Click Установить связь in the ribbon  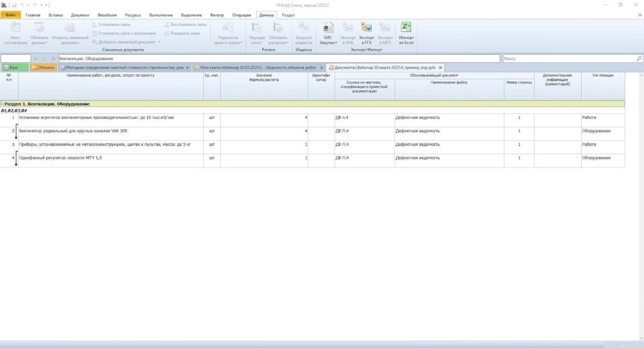pyautogui.click(x=111, y=25)
